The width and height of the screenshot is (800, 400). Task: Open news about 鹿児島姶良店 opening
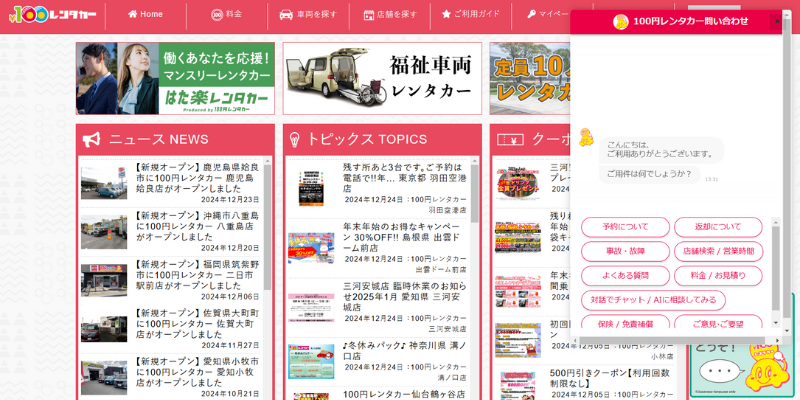coord(197,178)
